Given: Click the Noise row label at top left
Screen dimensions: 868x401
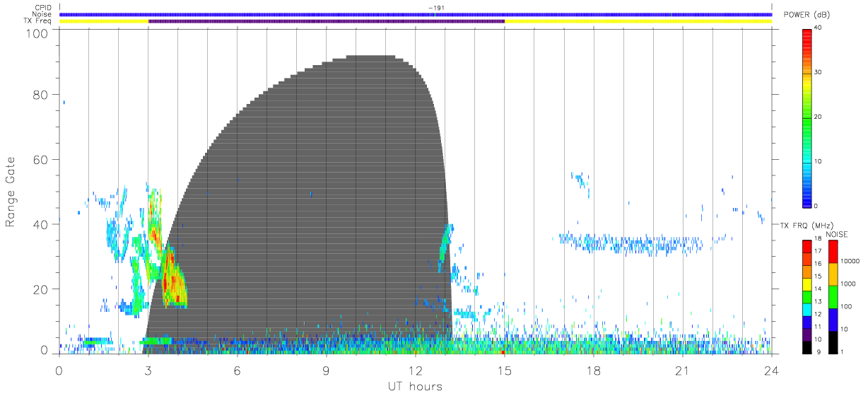Looking at the screenshot, I should click(43, 14).
